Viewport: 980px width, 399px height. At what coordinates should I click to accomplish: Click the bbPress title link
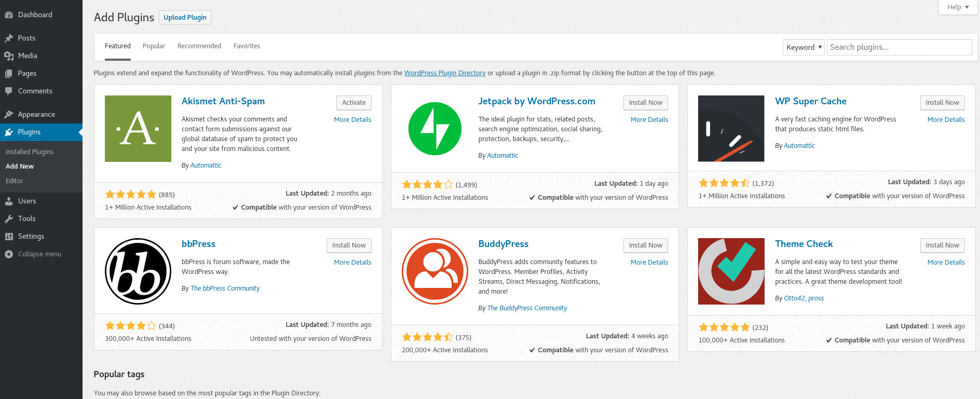point(198,244)
